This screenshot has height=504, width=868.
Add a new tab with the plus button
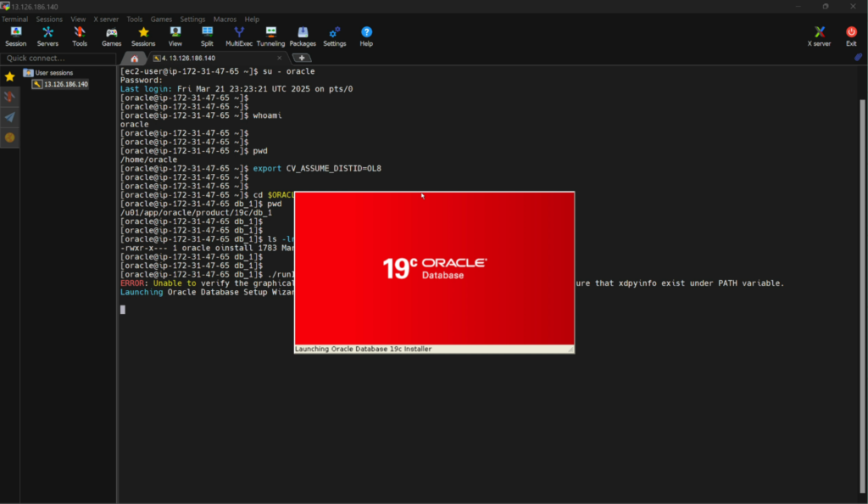302,59
